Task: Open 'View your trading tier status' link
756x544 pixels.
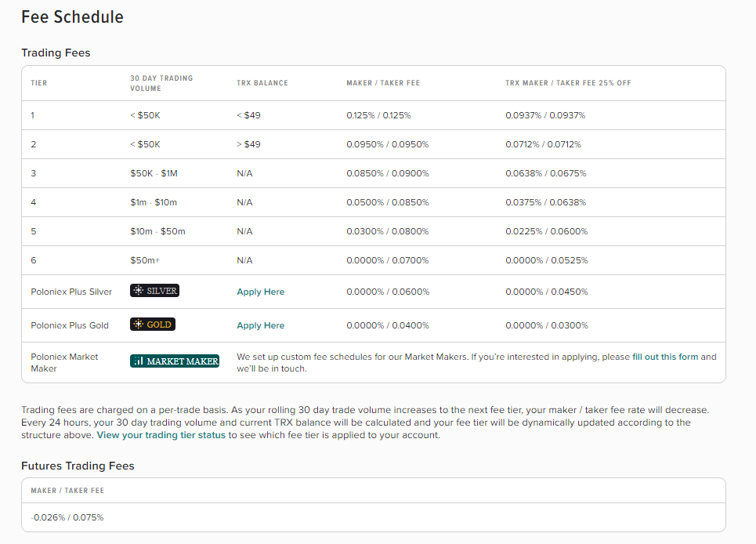Action: pos(161,435)
